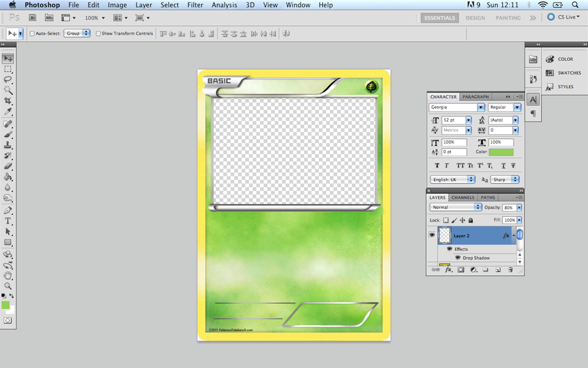Open the Analysis menu
588x368 pixels.
pos(224,5)
